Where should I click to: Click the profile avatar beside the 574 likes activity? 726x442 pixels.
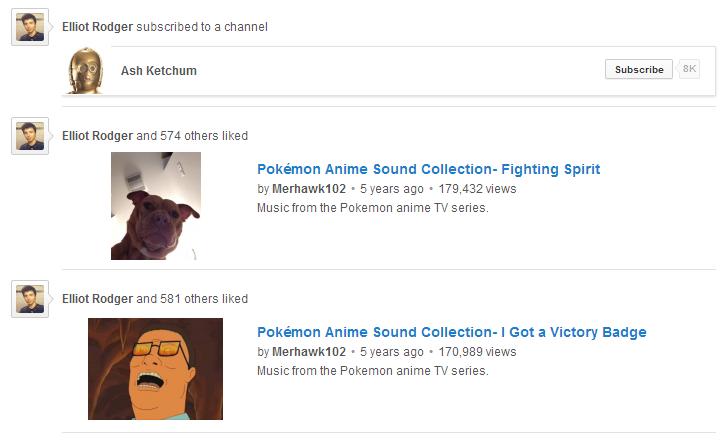pos(30,136)
